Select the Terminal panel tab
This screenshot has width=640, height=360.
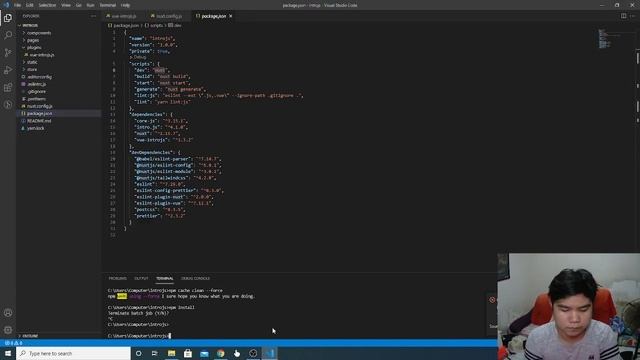(x=164, y=278)
